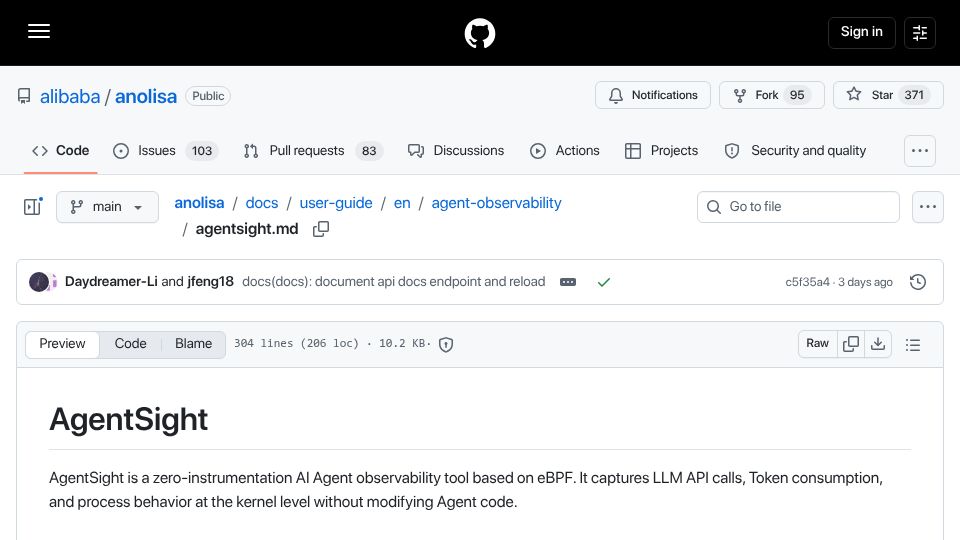The width and height of the screenshot is (960, 540).
Task: Open the jfeng18 author profile link
Action: [x=211, y=282]
